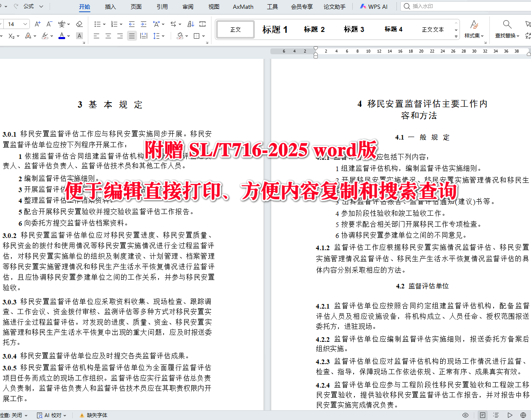
Task: Click the sort paragraphs icon
Action: click(191, 24)
